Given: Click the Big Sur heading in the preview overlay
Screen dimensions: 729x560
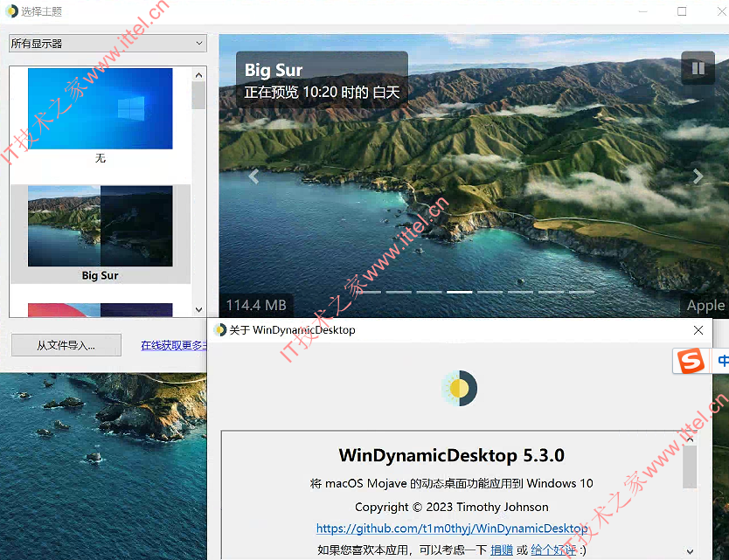Looking at the screenshot, I should coord(274,70).
